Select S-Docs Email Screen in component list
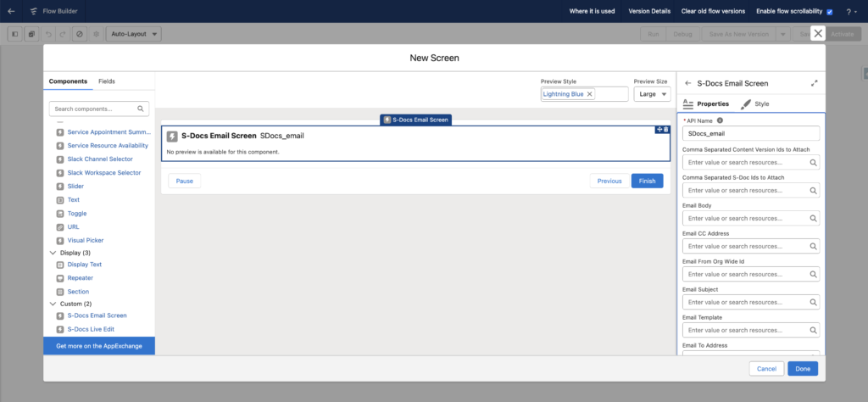Screen dimensions: 868x402 [x=97, y=315]
